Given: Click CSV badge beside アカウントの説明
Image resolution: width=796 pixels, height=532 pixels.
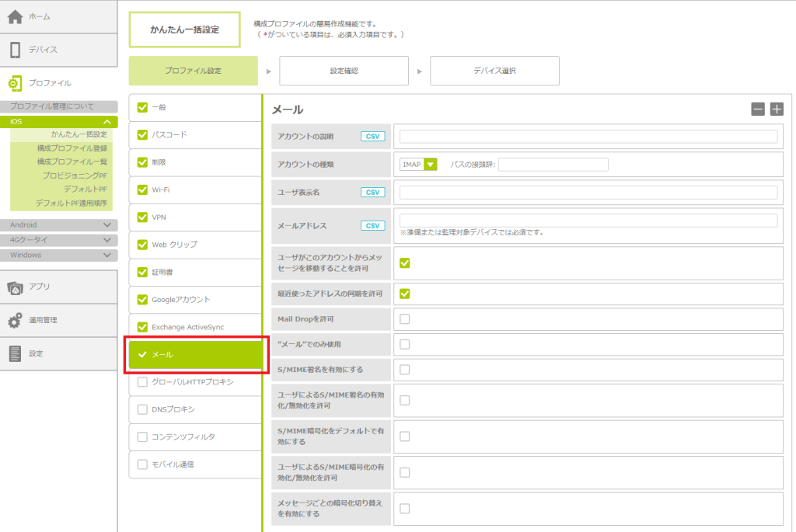Looking at the screenshot, I should 373,137.
